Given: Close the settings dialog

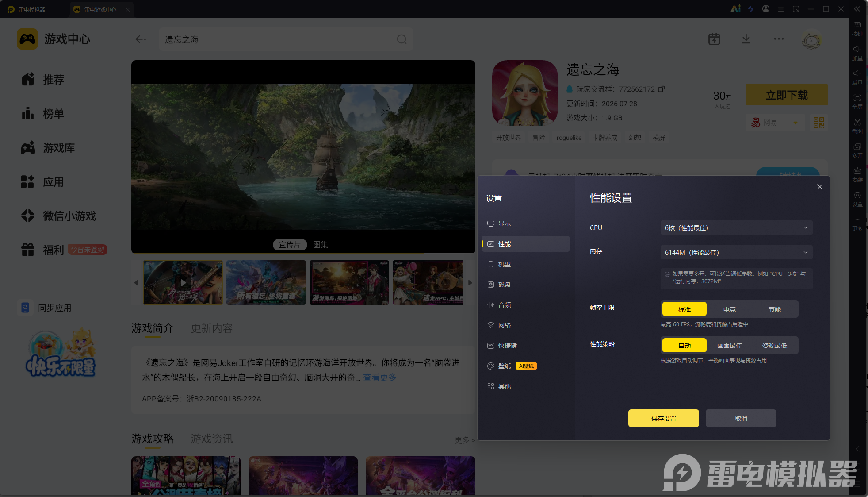Looking at the screenshot, I should 820,187.
